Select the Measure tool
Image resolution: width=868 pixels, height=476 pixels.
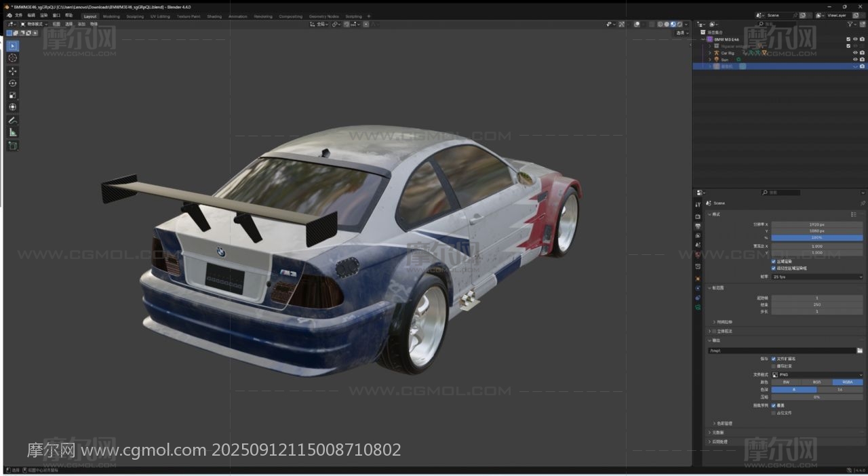pyautogui.click(x=13, y=132)
